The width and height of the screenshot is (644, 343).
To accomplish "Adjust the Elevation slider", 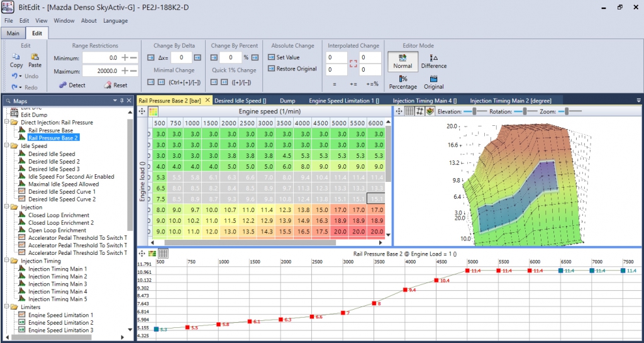I will point(475,111).
